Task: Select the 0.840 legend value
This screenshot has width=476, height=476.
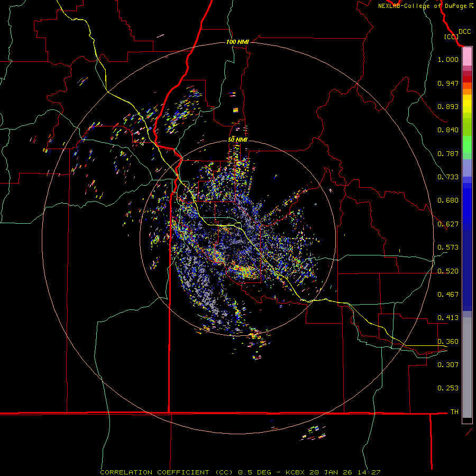Action: (x=448, y=130)
